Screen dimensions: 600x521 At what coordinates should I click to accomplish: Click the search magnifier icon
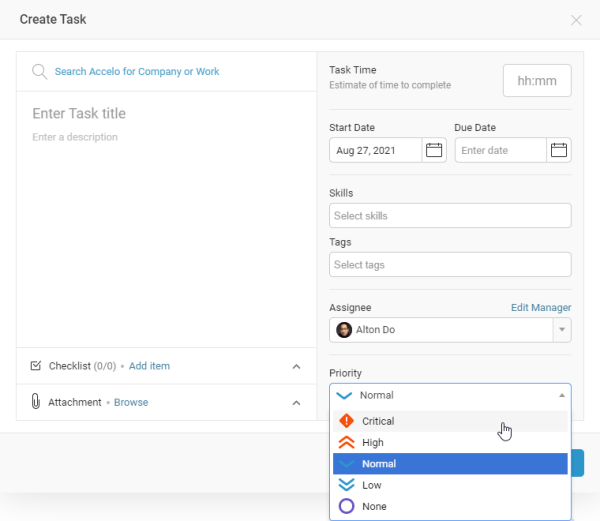(40, 72)
